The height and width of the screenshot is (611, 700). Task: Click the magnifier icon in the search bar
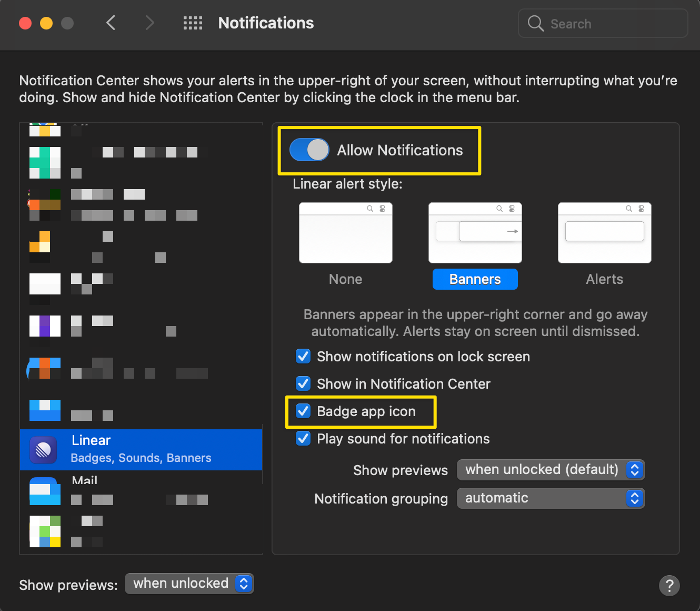click(535, 23)
